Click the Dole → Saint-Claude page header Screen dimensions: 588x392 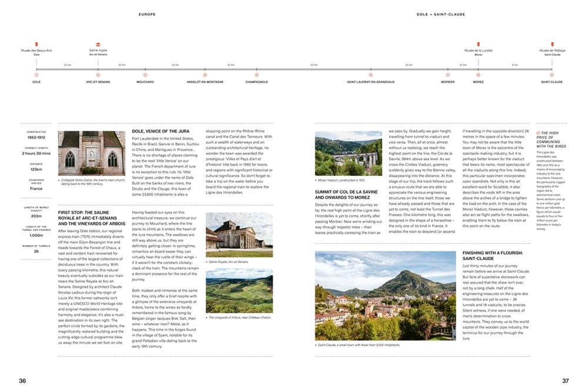[x=440, y=14]
